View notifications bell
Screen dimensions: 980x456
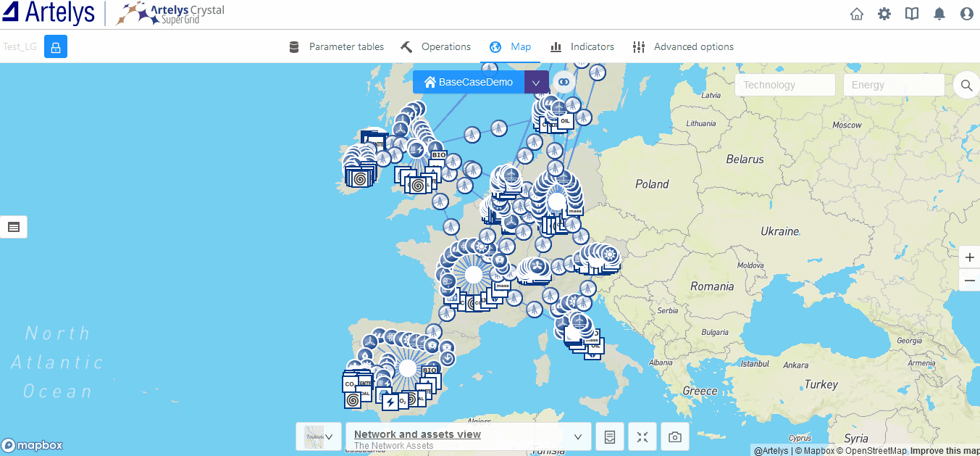click(939, 14)
